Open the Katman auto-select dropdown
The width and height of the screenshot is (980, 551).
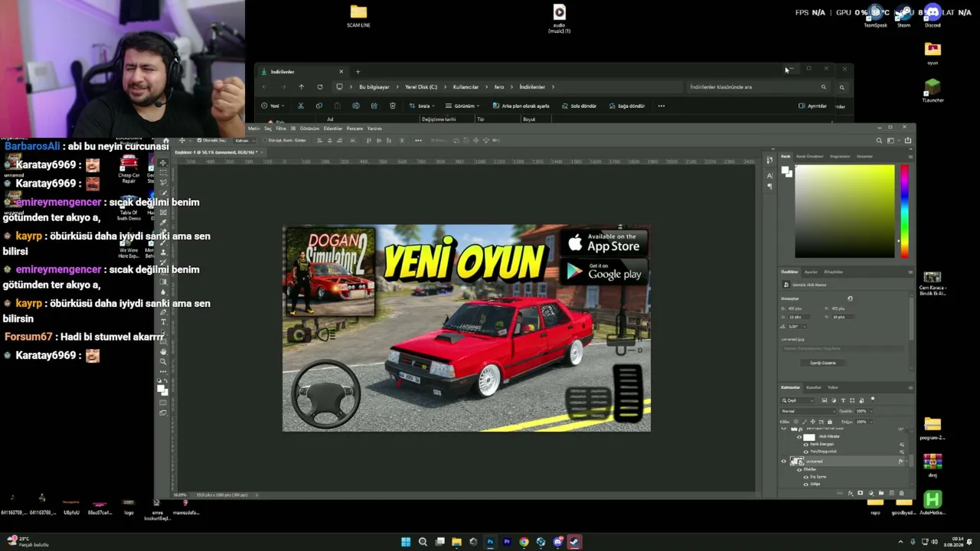pos(243,141)
